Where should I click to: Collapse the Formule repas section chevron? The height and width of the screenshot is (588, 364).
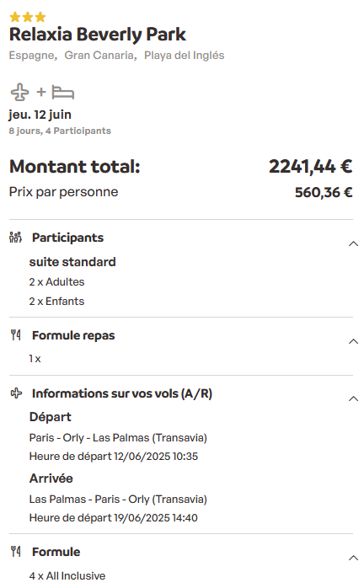point(354,341)
